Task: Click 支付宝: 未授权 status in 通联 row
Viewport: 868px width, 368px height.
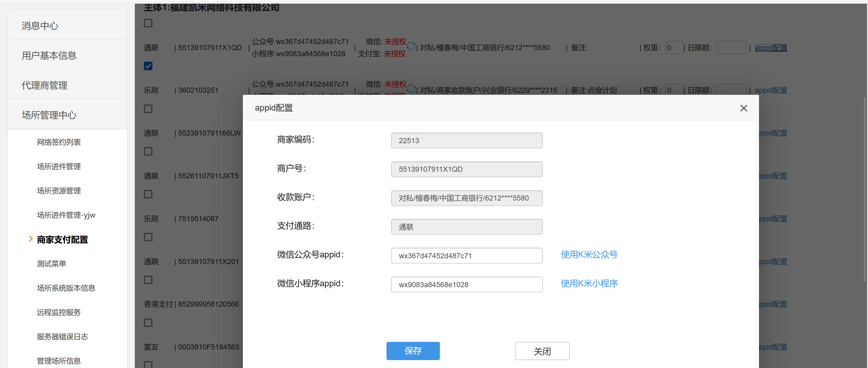Action: (381, 53)
